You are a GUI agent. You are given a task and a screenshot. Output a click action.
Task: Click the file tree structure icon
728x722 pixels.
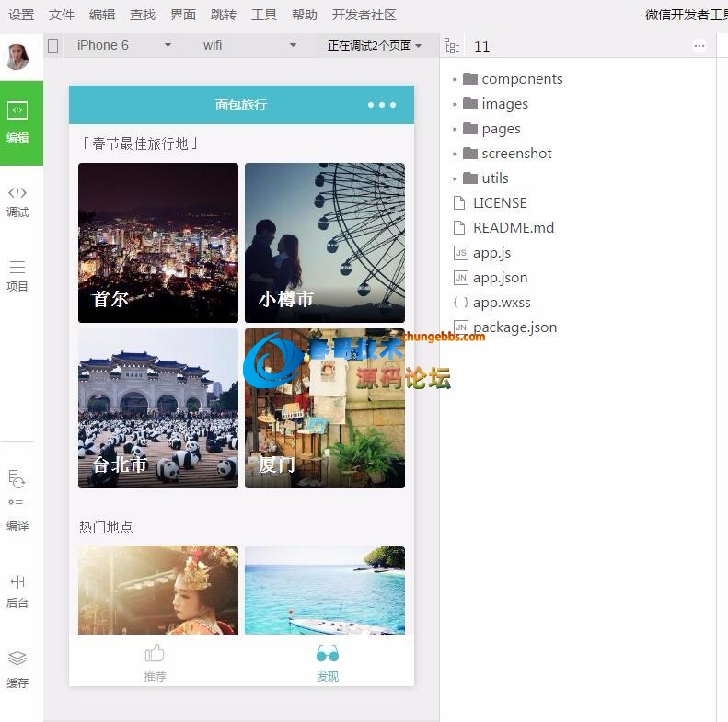click(451, 46)
